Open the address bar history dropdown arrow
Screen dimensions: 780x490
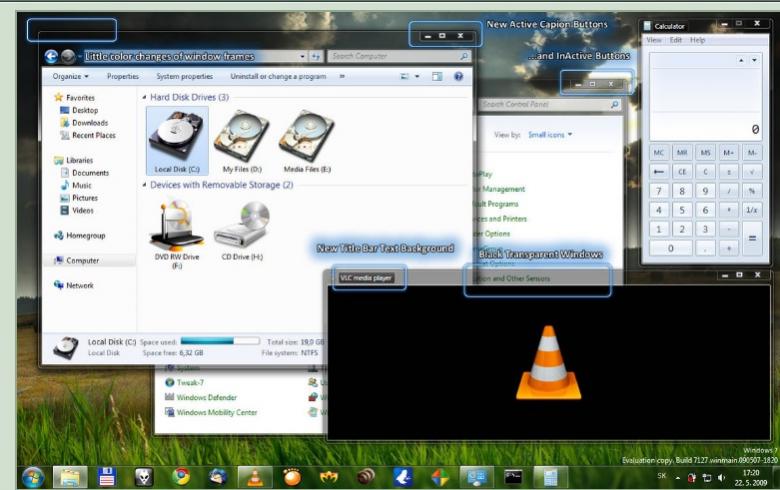point(302,57)
